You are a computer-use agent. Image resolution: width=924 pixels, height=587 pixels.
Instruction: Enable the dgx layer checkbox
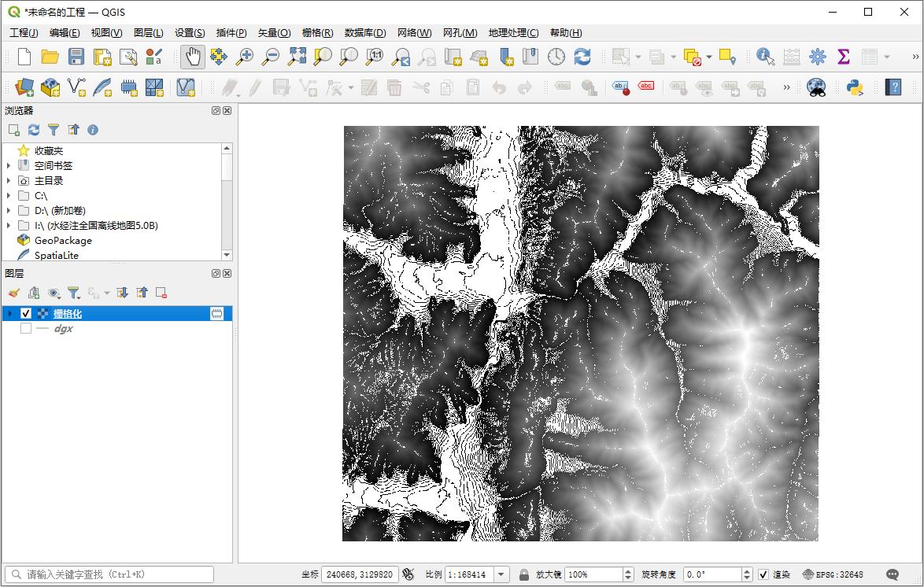click(26, 329)
